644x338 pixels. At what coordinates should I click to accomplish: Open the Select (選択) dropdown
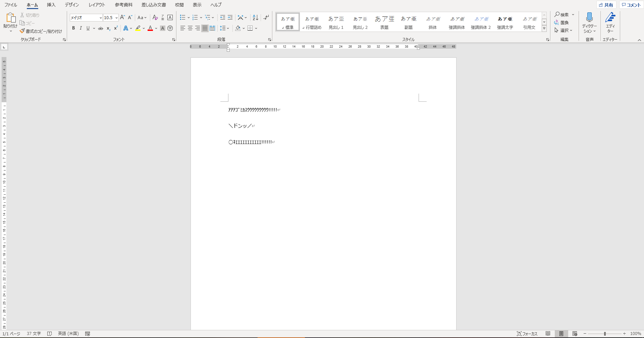click(563, 30)
